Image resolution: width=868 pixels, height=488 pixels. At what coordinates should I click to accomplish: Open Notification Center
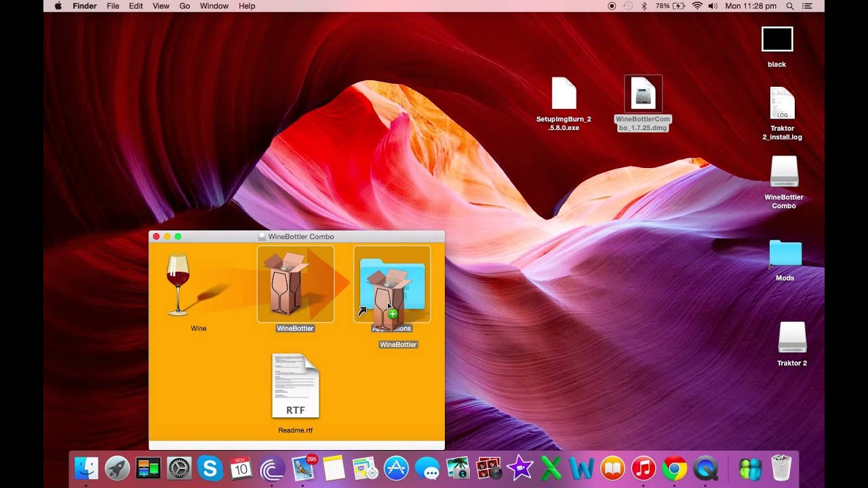pos(807,6)
